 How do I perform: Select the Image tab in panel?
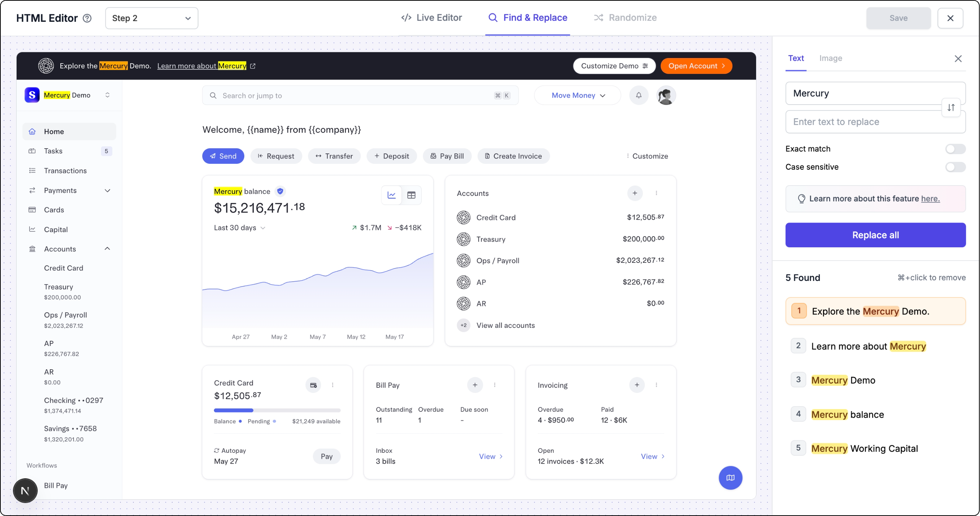click(x=830, y=58)
